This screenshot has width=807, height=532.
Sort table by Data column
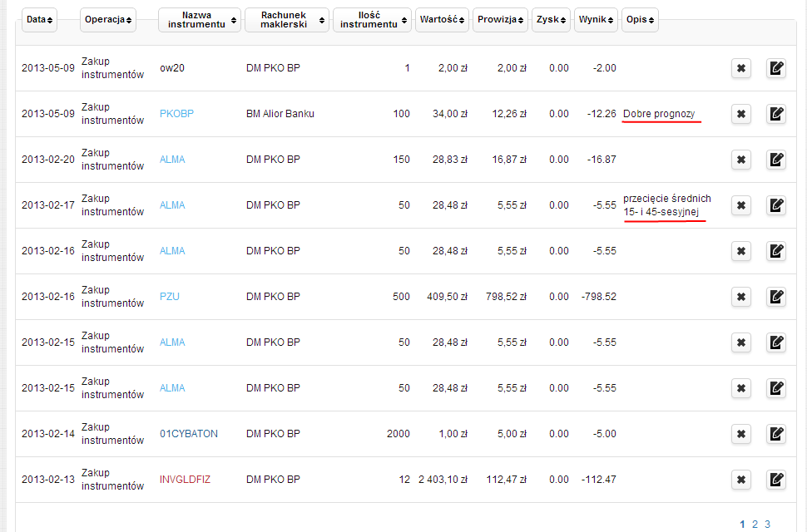[39, 19]
